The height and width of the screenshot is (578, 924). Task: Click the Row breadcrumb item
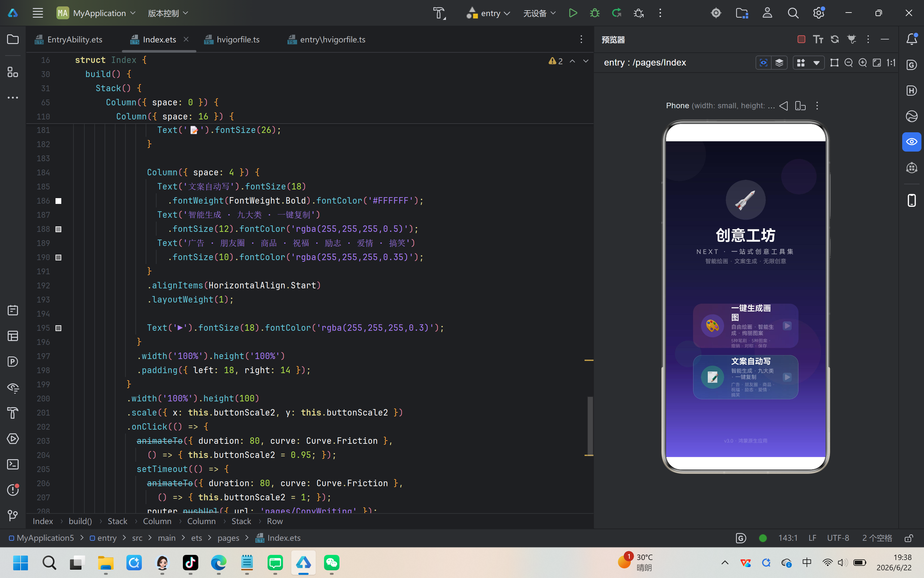pyautogui.click(x=275, y=521)
